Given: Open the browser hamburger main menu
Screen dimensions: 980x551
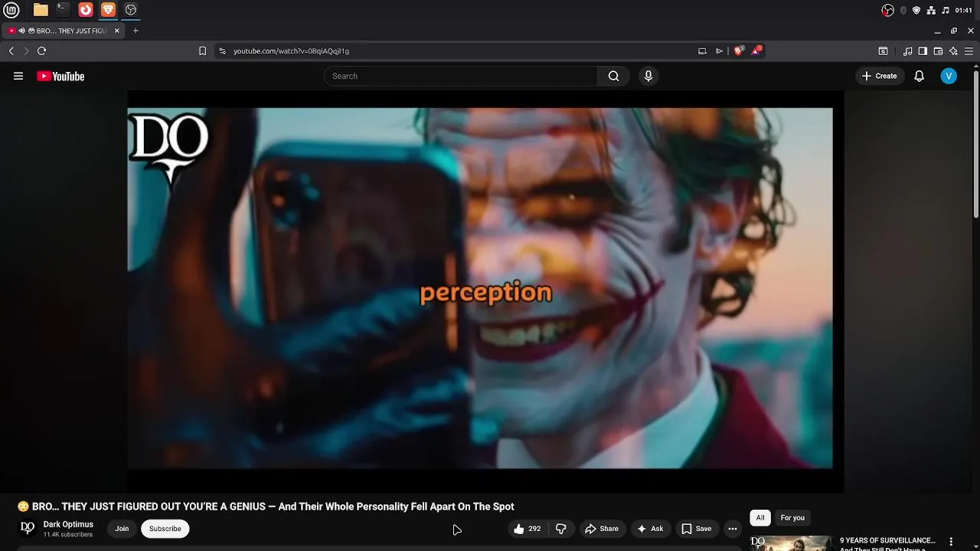Looking at the screenshot, I should pyautogui.click(x=969, y=51).
